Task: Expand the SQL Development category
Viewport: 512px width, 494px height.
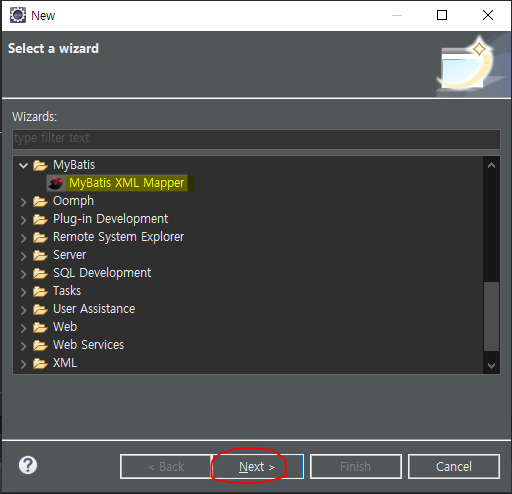Action: 23,274
